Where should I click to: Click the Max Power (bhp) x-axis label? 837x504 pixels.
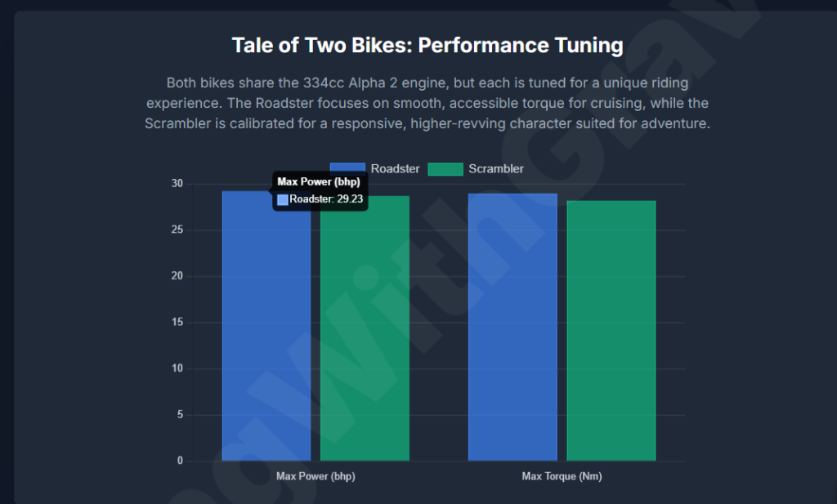(x=316, y=476)
